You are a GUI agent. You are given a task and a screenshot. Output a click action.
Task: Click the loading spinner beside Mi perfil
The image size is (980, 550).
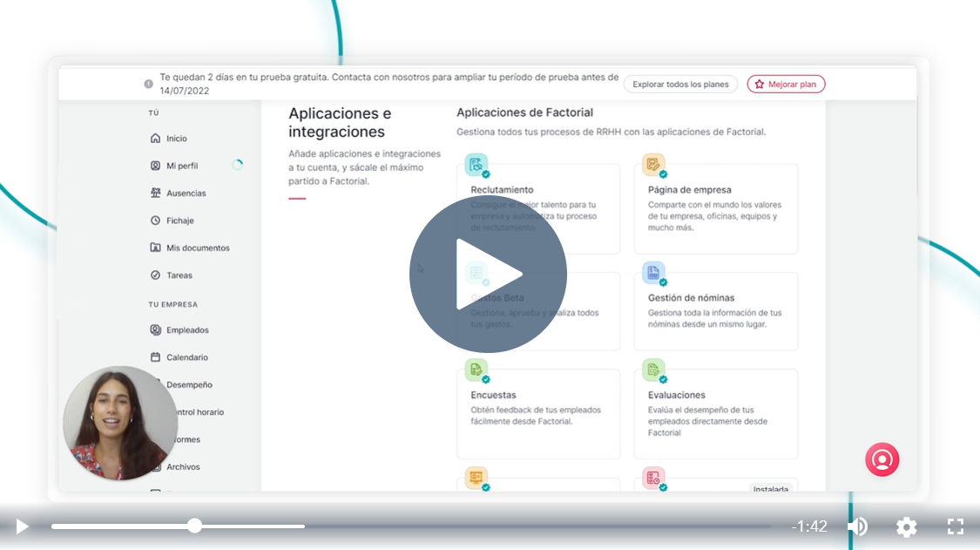pyautogui.click(x=238, y=166)
